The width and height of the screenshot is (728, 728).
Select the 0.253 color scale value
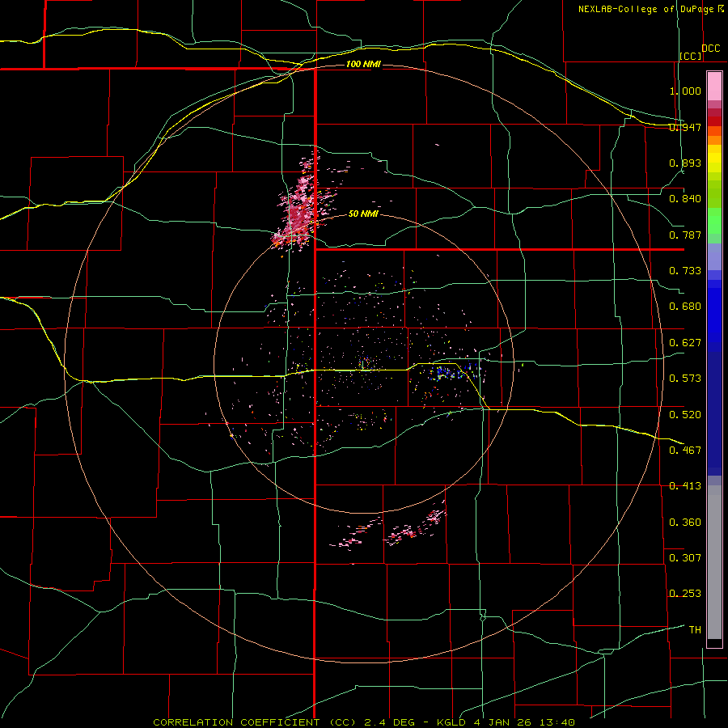pos(685,594)
